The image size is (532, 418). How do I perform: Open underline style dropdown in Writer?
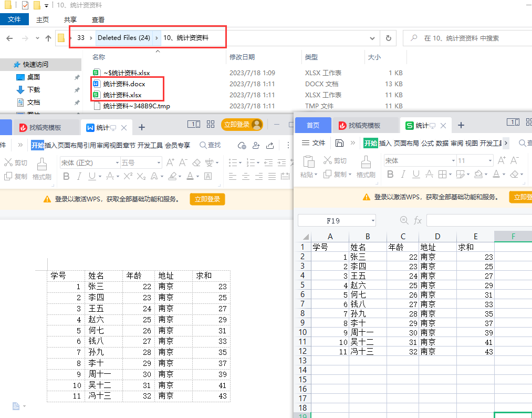click(100, 176)
